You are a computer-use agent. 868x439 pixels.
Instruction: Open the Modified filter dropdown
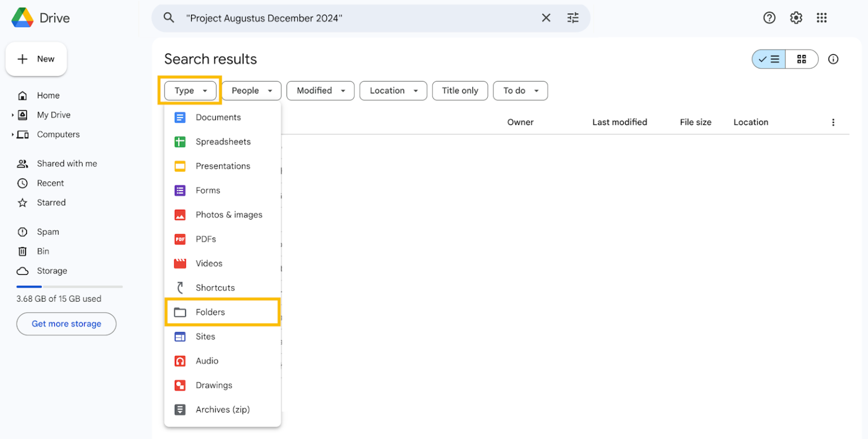pyautogui.click(x=320, y=91)
